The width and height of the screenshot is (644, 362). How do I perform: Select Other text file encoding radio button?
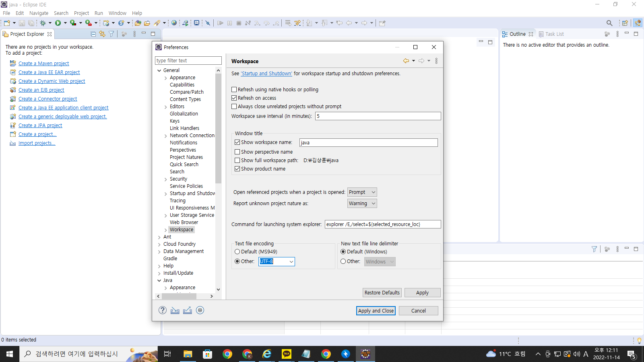click(237, 261)
